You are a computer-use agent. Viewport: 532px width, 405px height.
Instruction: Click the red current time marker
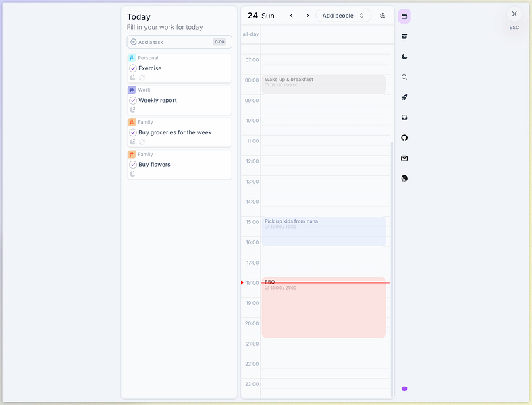[x=242, y=283]
